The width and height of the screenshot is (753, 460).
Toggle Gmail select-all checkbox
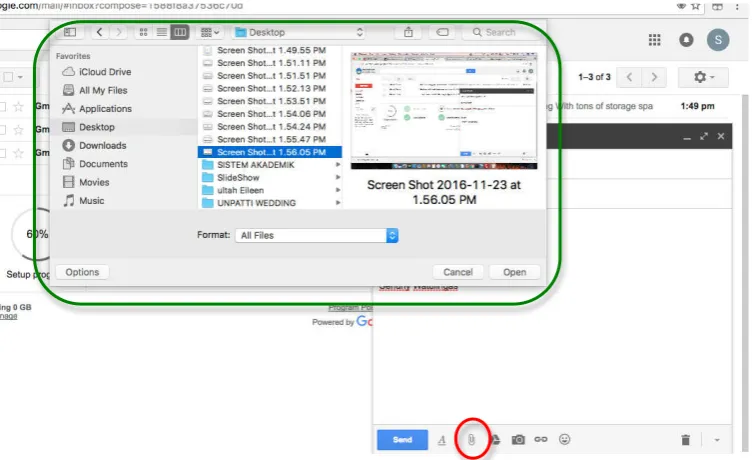(8, 77)
